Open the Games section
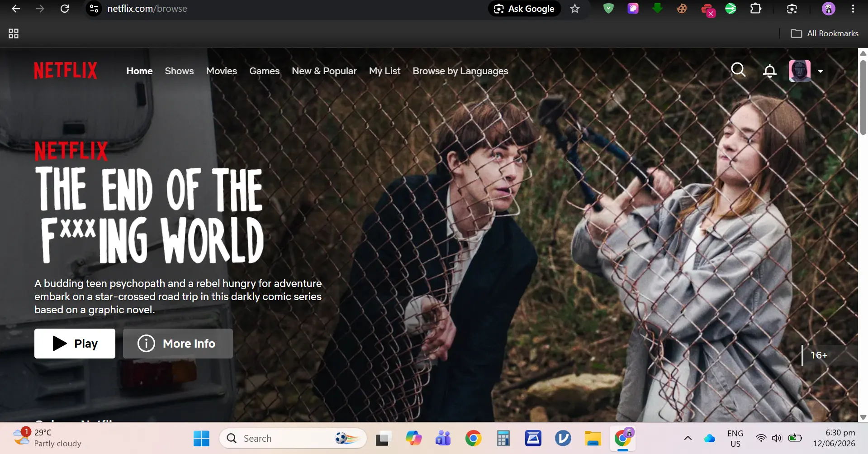The height and width of the screenshot is (454, 868). click(x=264, y=71)
